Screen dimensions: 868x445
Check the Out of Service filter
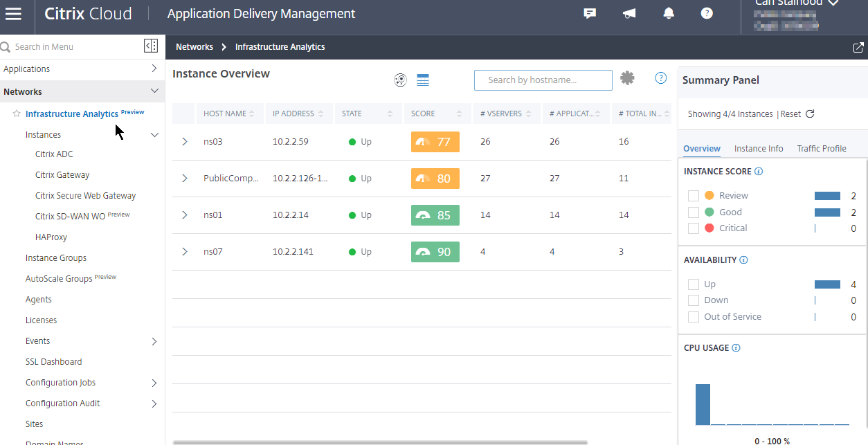[694, 317]
